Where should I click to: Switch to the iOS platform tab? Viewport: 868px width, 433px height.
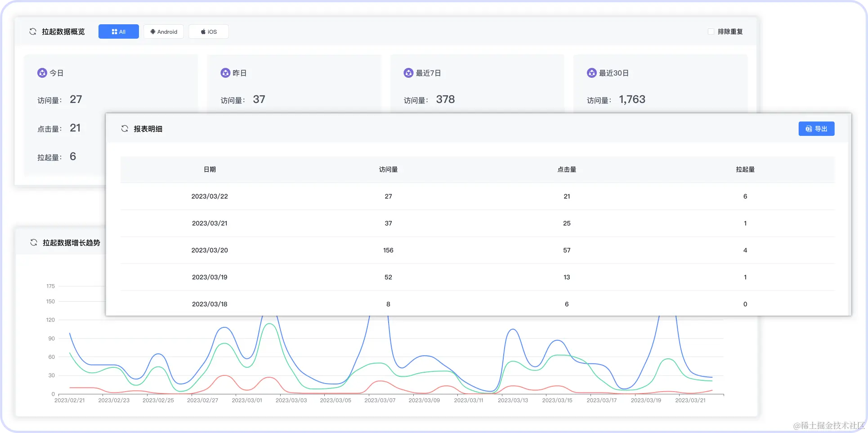pyautogui.click(x=208, y=31)
